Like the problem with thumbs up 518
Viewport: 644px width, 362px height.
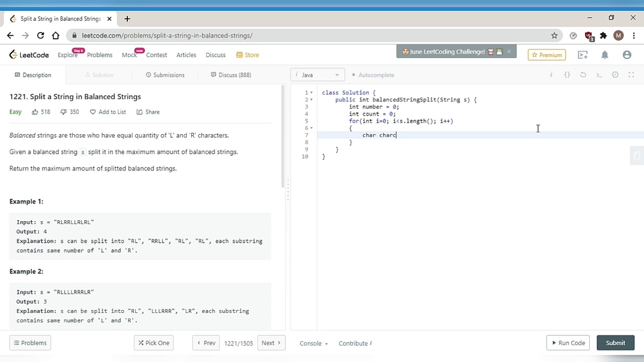click(41, 112)
